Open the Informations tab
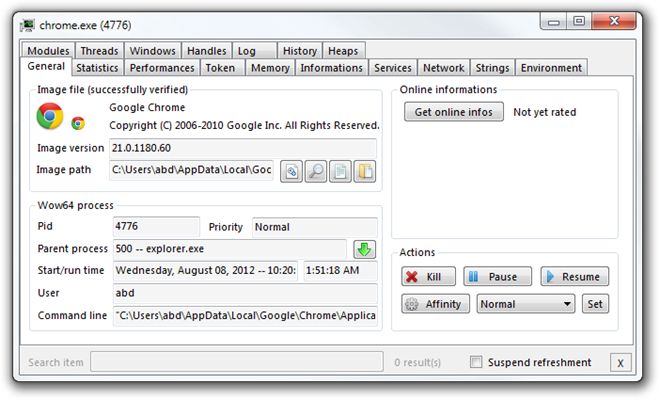This screenshot has width=660, height=400. pos(332,67)
